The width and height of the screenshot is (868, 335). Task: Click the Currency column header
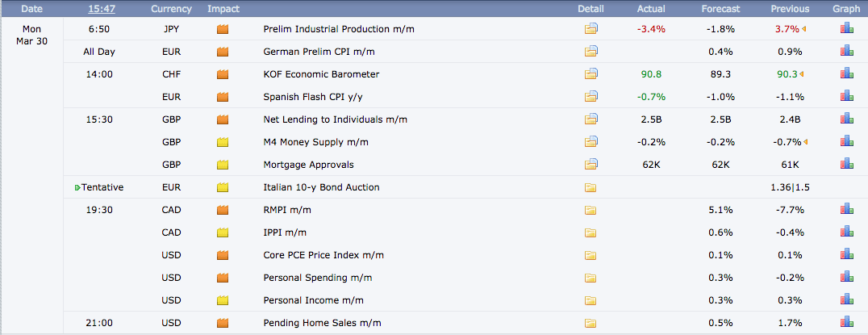point(171,9)
